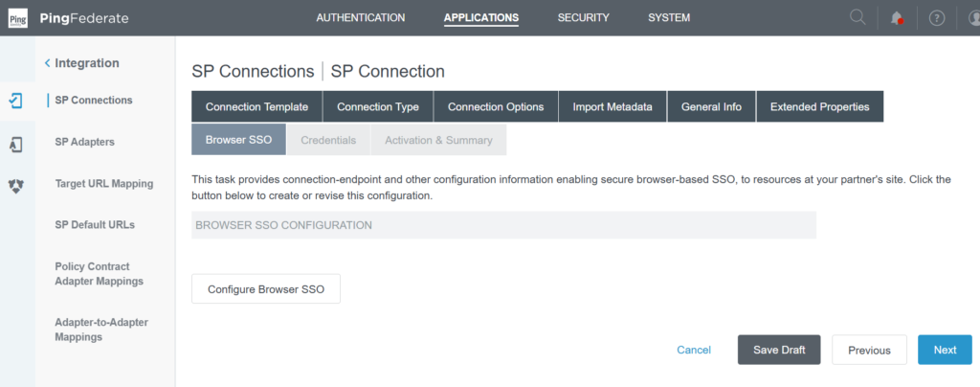
Task: Click the Configure Browser SSO button
Action: (266, 289)
